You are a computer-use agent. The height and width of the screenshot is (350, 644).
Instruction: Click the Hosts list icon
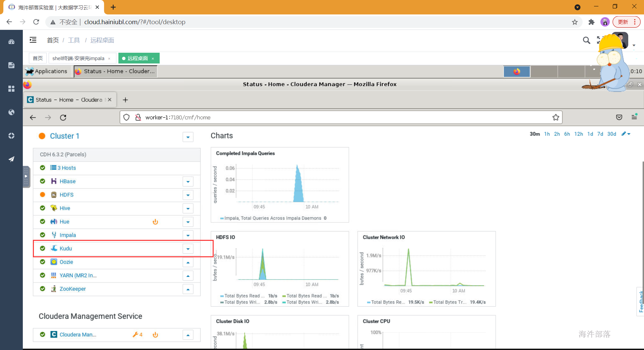(x=53, y=168)
